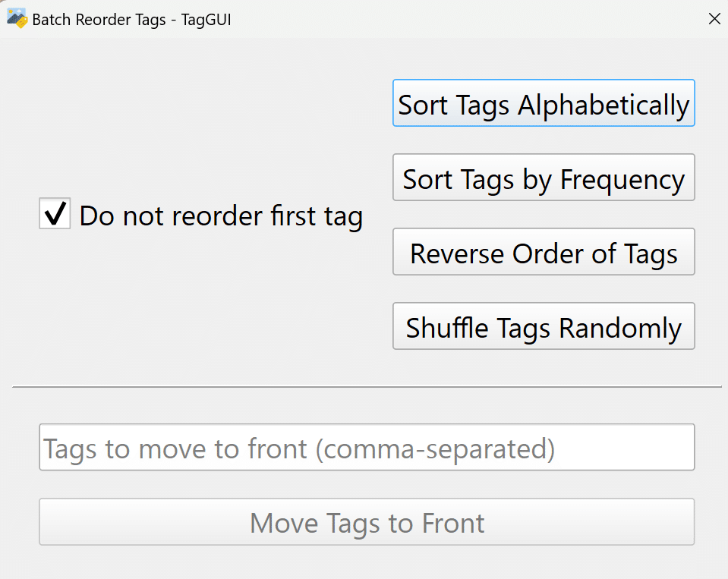Focus the tags to move to front field
Screen dimensions: 728x579
tap(367, 447)
